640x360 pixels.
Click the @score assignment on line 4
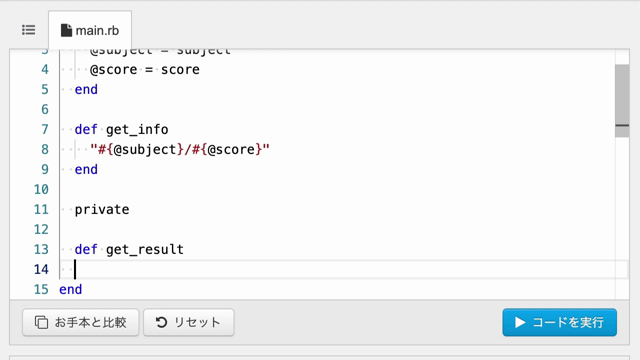[x=145, y=69]
